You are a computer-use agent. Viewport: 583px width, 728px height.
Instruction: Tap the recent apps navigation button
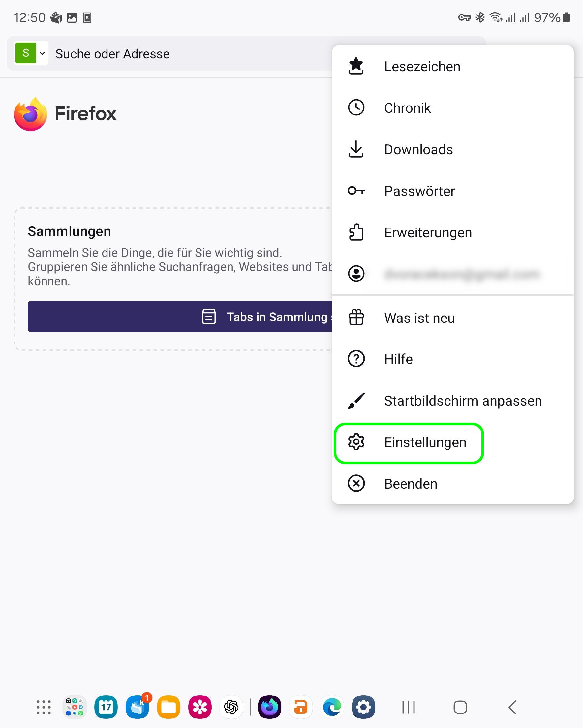tap(408, 707)
